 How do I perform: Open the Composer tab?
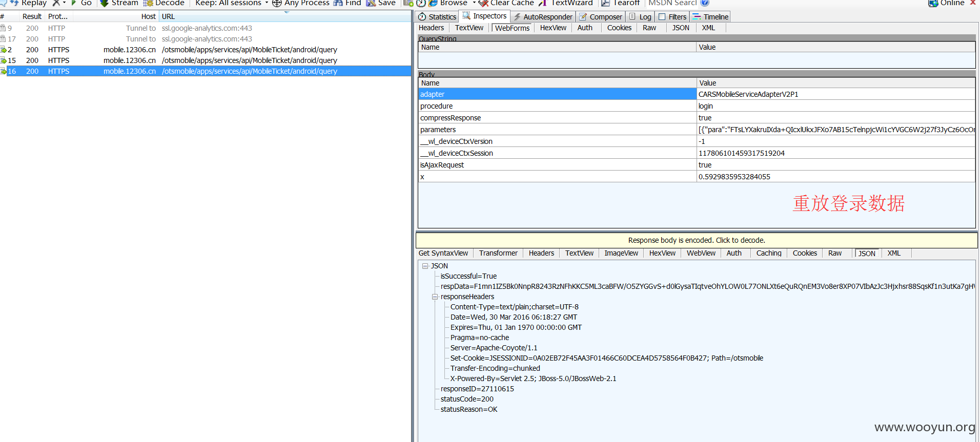pyautogui.click(x=601, y=17)
